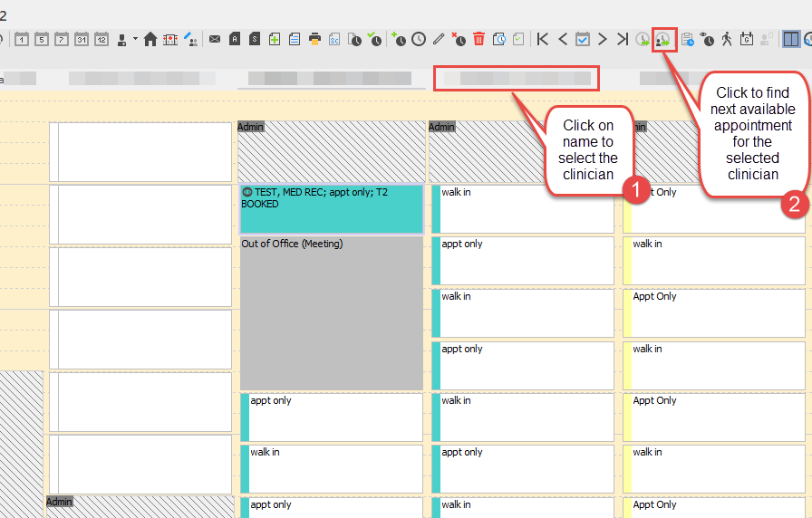Click the pencil with people icon

pyautogui.click(x=190, y=39)
